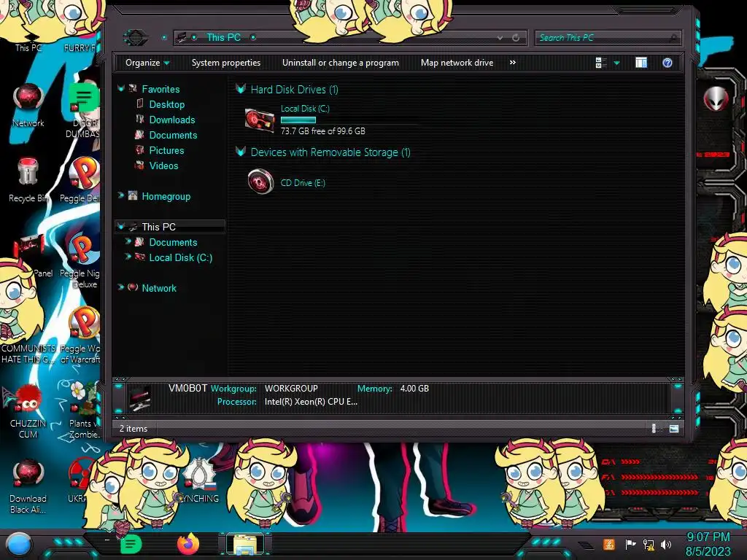Open Action Center flag tray icon
Viewport: 747px width, 560px height.
(630, 544)
